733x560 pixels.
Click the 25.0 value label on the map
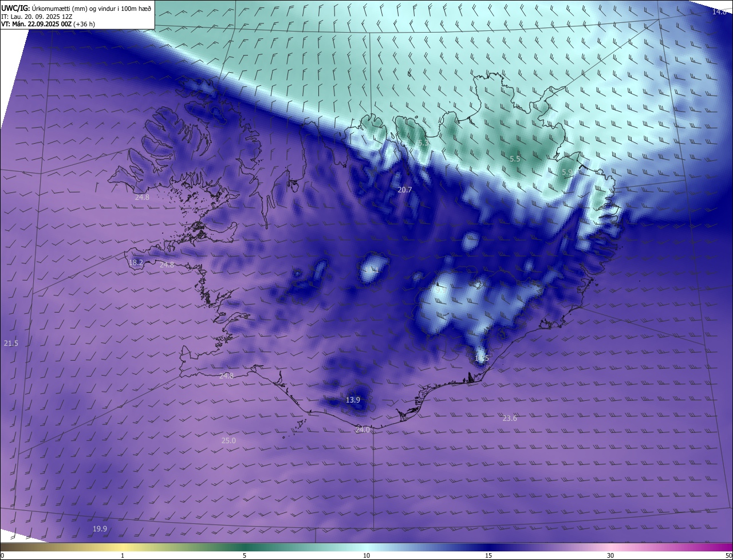(228, 440)
